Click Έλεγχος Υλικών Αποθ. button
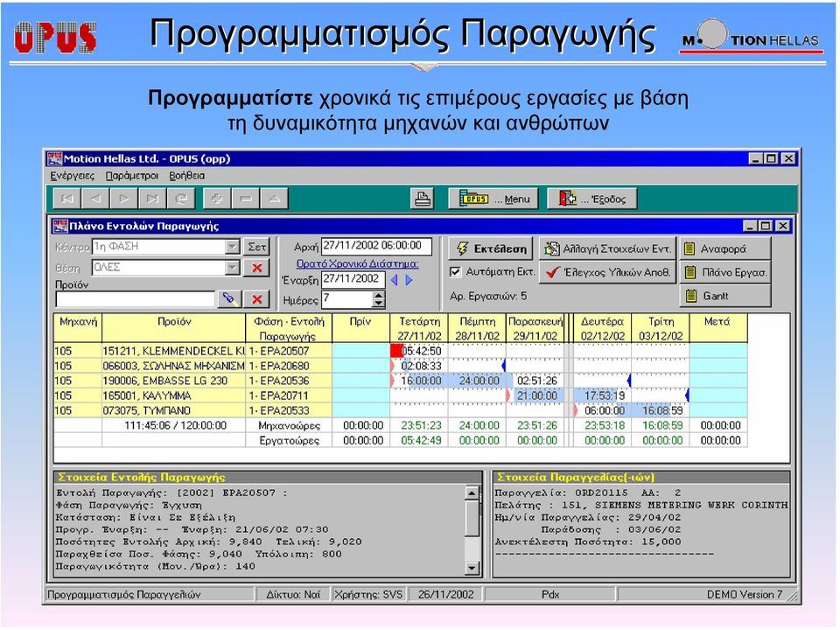 (x=607, y=272)
